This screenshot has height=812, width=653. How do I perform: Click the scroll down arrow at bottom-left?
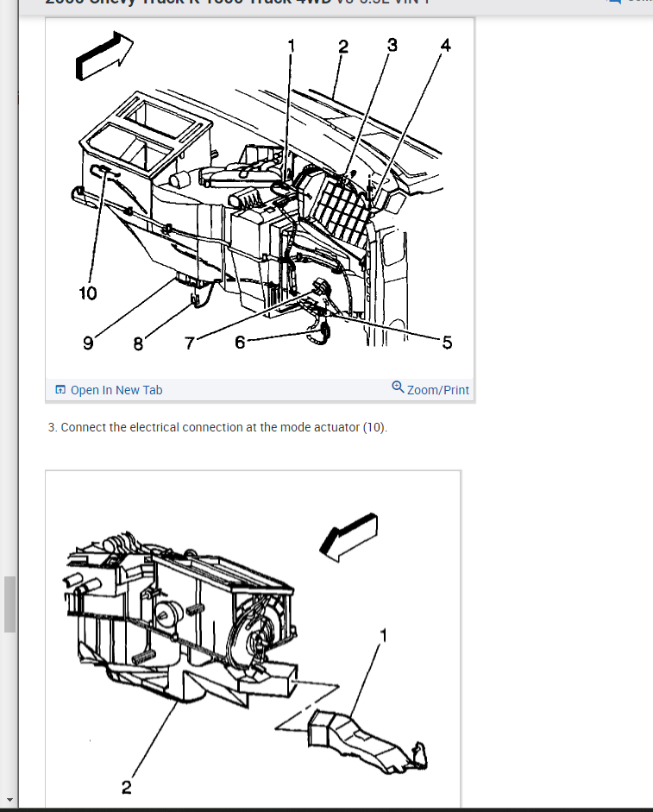click(x=9, y=800)
